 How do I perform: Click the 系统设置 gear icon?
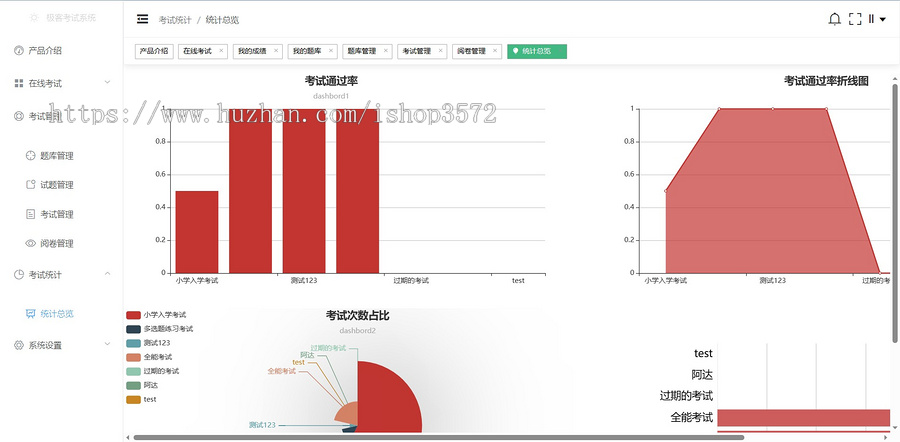[x=18, y=345]
